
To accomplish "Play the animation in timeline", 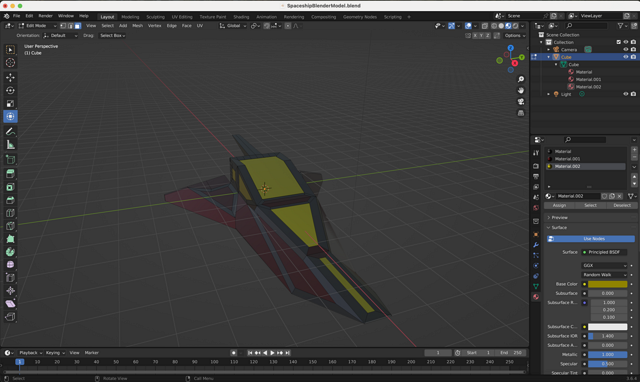I will (272, 353).
